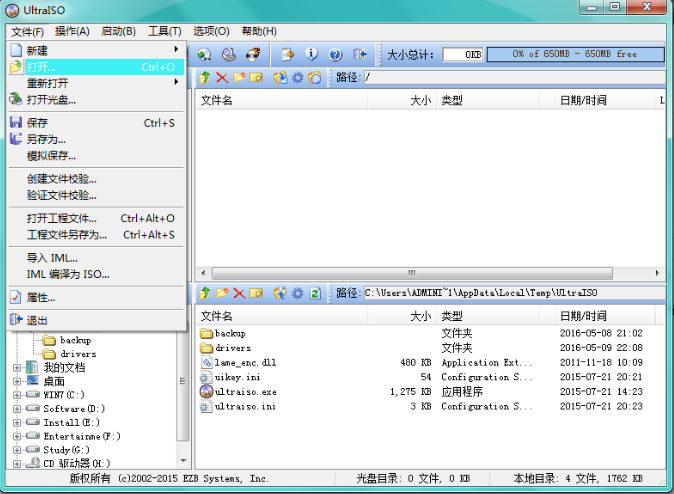This screenshot has width=674, height=494.
Task: Click the Add to image icon in lower pane
Action: 280,293
